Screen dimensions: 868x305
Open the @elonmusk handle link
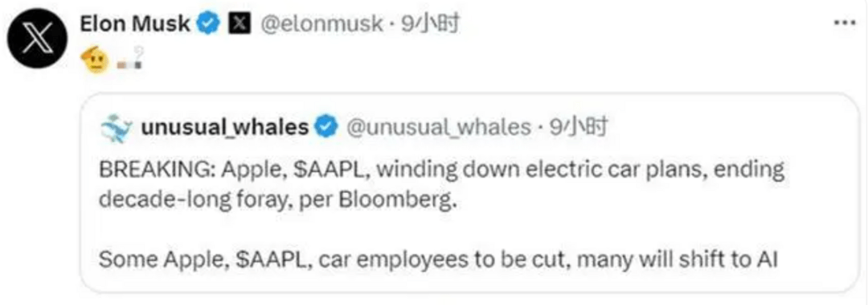tap(321, 23)
